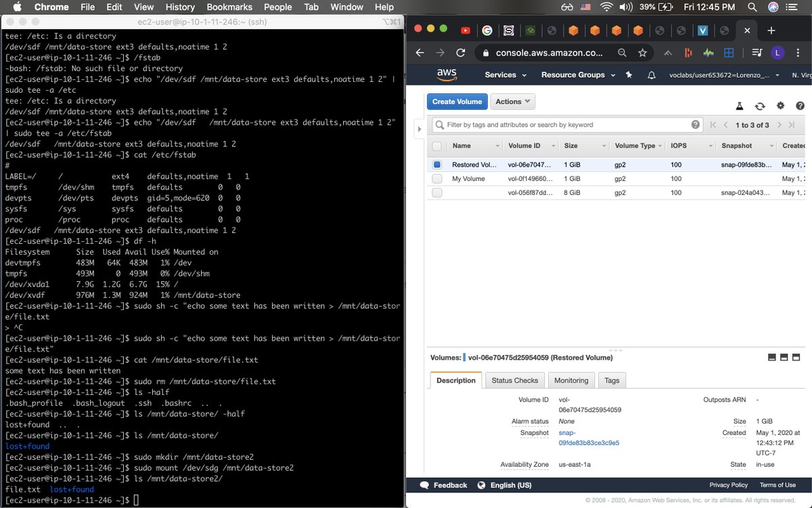
Task: Open Chrome profile avatar L
Action: coord(777,53)
